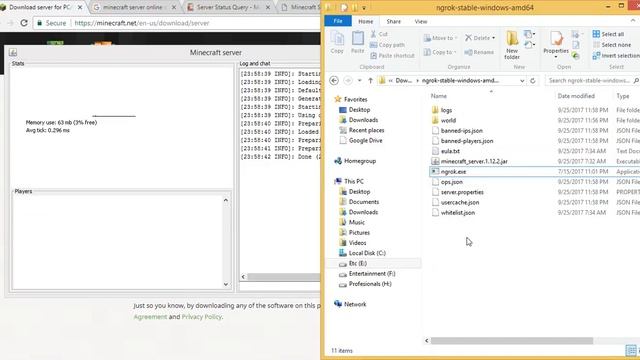Open Music under This PC

pyautogui.click(x=356, y=222)
